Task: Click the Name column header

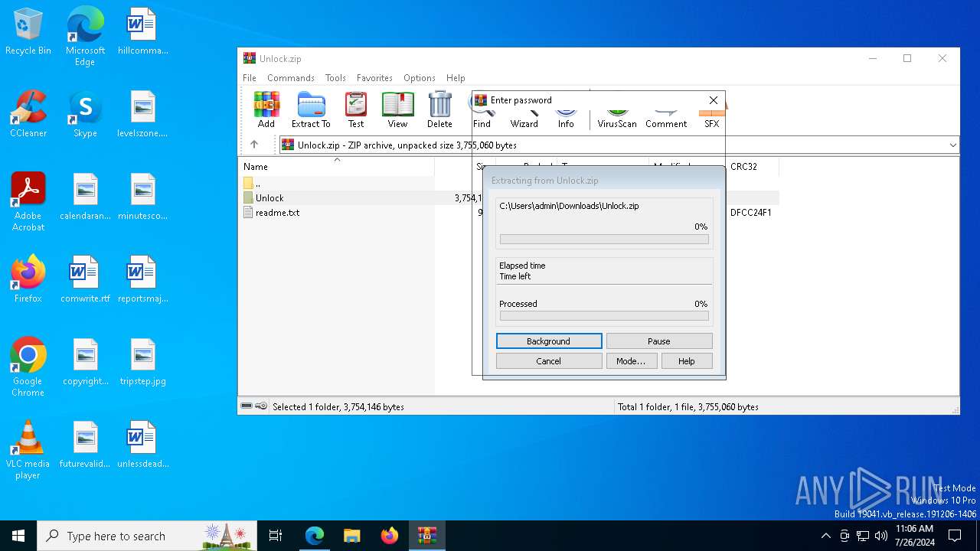Action: 337,166
